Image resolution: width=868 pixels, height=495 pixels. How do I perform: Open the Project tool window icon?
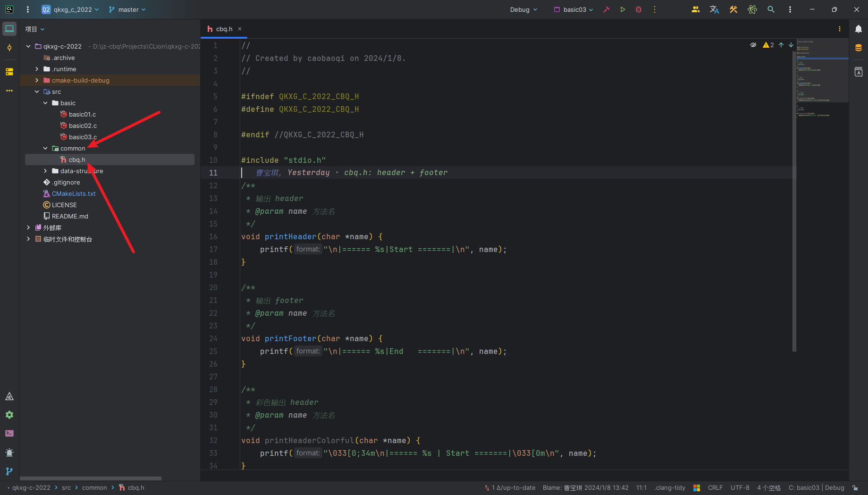coord(9,29)
